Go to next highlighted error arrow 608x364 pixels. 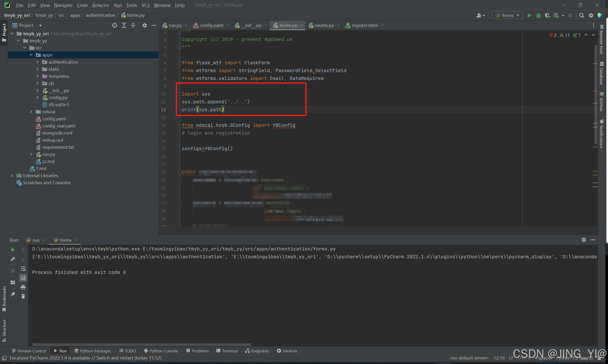point(594,35)
